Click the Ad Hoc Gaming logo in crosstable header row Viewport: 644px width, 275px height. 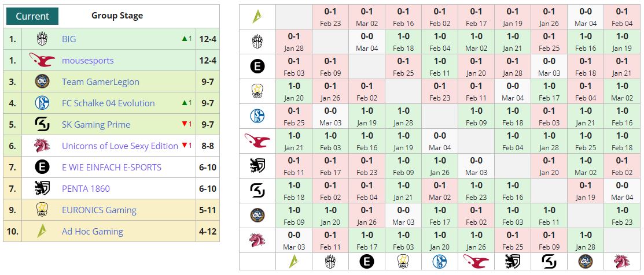[257, 16]
